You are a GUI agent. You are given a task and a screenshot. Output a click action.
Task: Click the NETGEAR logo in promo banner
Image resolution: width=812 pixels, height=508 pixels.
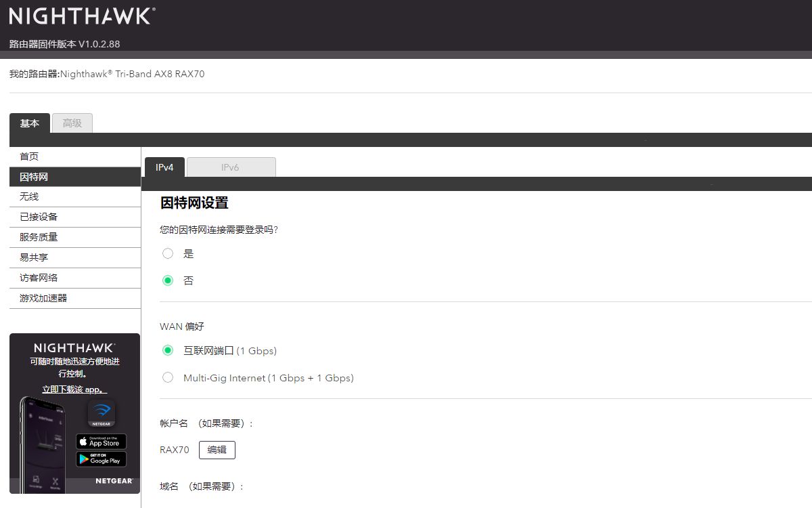[114, 481]
